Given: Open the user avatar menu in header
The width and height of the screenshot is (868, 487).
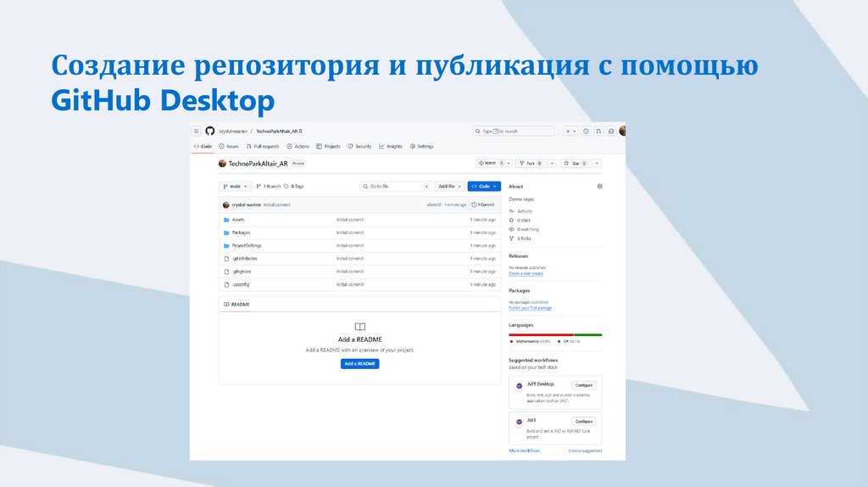Looking at the screenshot, I should tap(622, 132).
